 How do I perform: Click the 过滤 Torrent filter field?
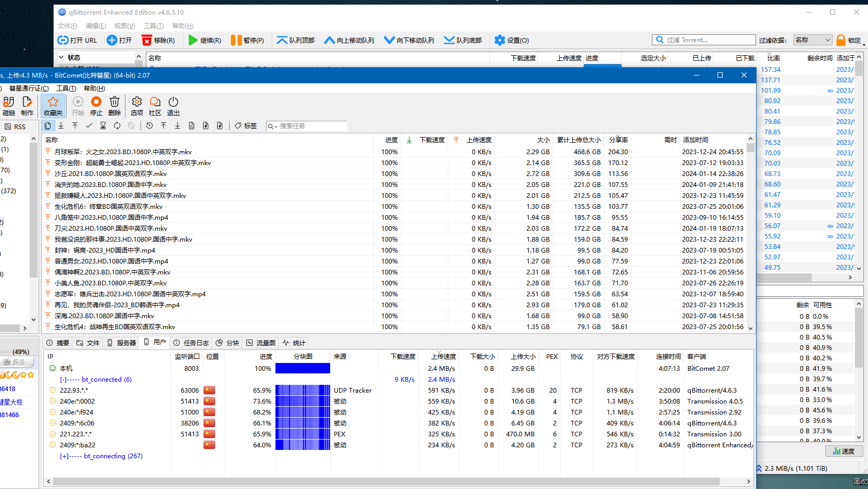tap(704, 40)
